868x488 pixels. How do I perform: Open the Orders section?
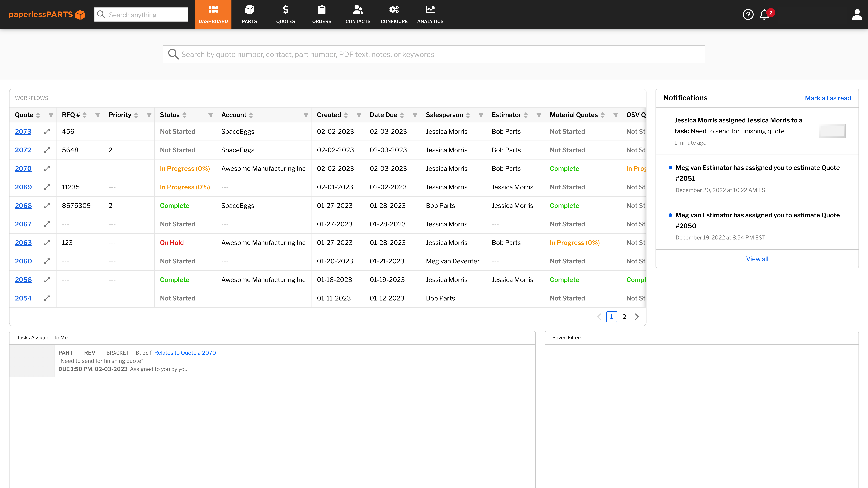point(322,14)
